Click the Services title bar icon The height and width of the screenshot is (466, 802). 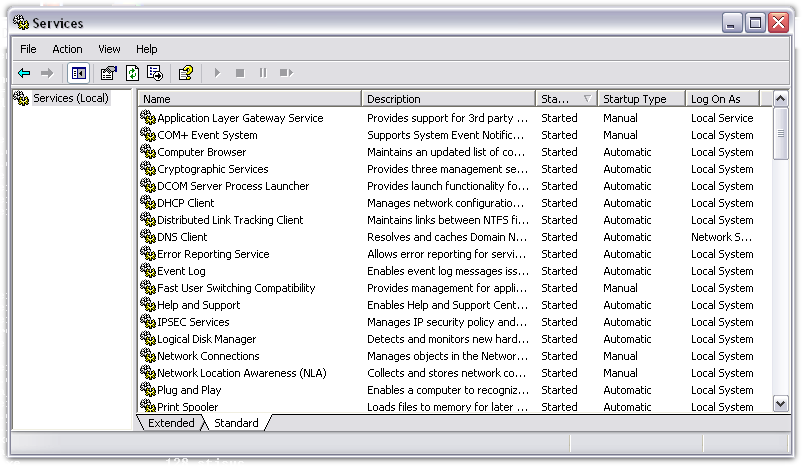[21, 23]
